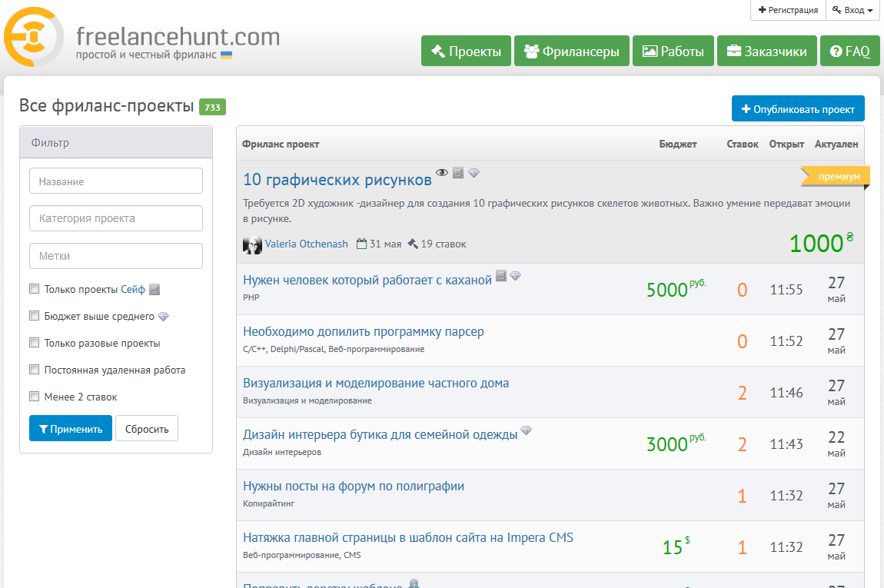This screenshot has width=884, height=588.
Task: Tick Постоянная удаленная работа checkbox
Action: tap(34, 370)
